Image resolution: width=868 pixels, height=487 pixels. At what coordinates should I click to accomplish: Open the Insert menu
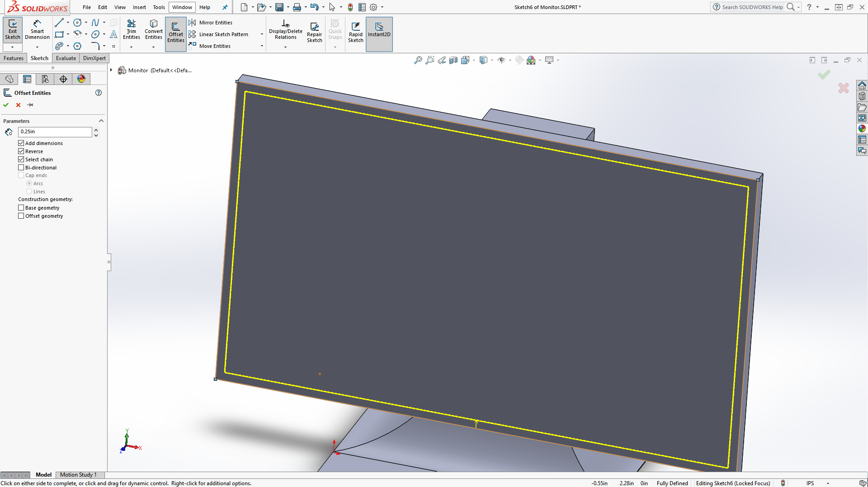click(139, 7)
